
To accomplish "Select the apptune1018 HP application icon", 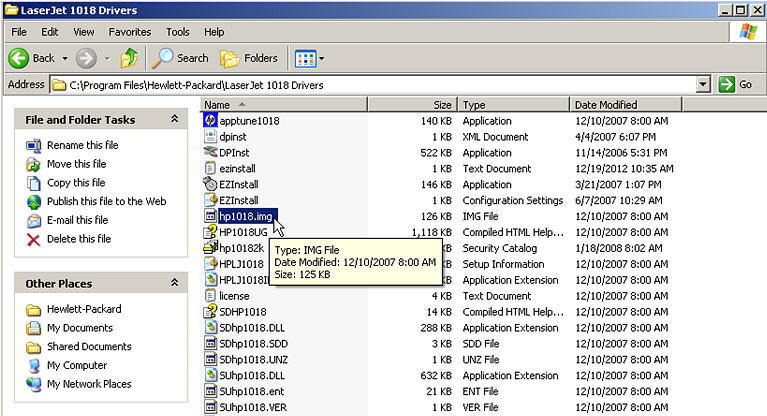I will point(210,120).
